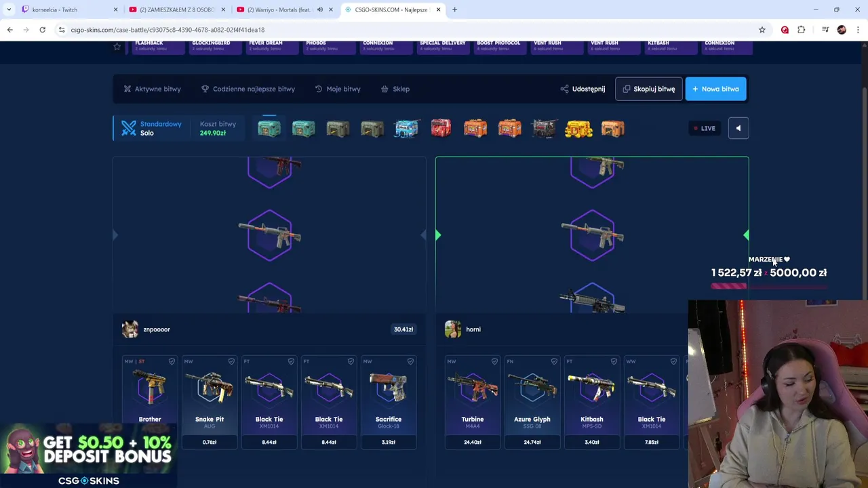Click the crossed swords Standardowy Solo icon
The image size is (868, 488).
129,128
